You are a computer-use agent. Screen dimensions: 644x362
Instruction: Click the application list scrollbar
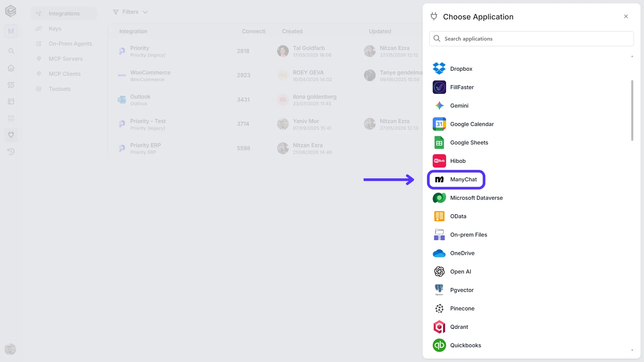point(632,111)
